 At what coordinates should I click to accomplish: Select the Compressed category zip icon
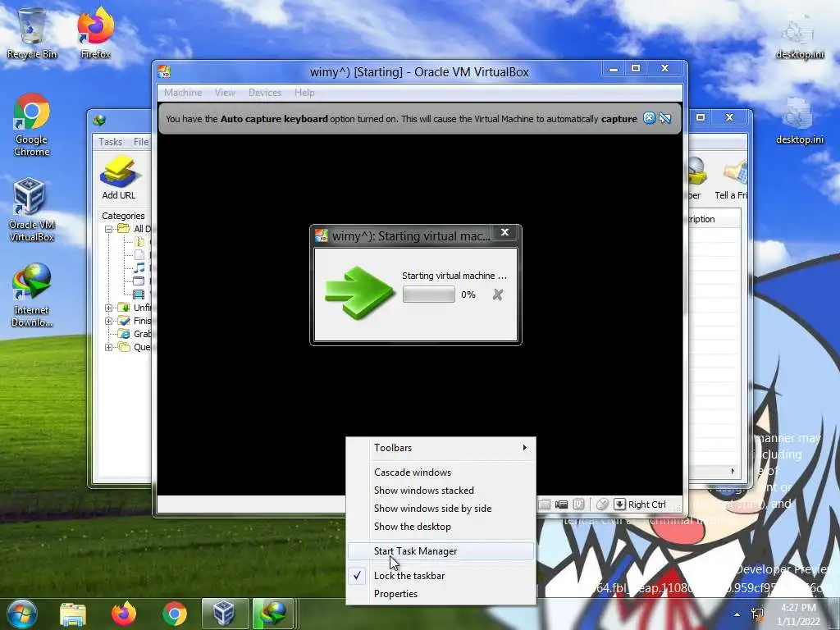139,242
